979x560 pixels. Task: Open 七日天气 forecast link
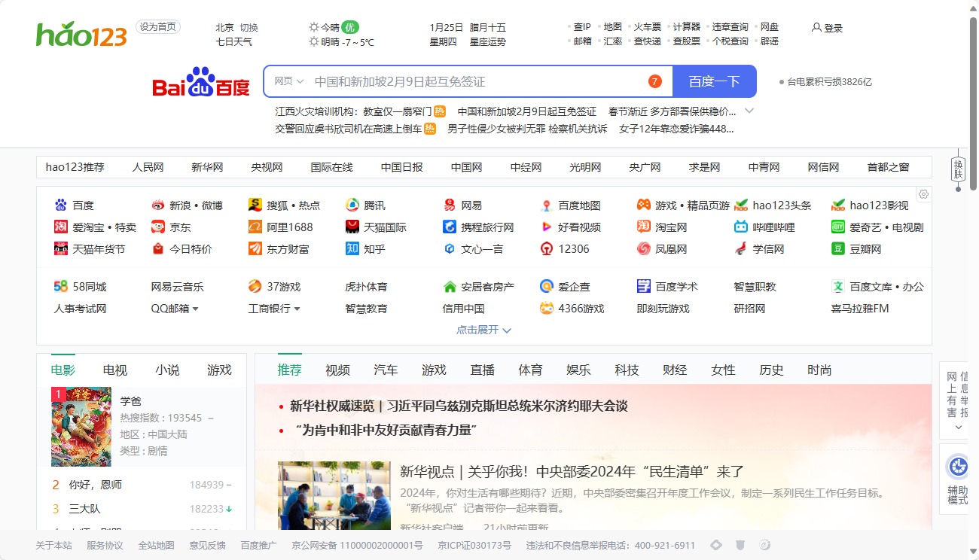234,41
